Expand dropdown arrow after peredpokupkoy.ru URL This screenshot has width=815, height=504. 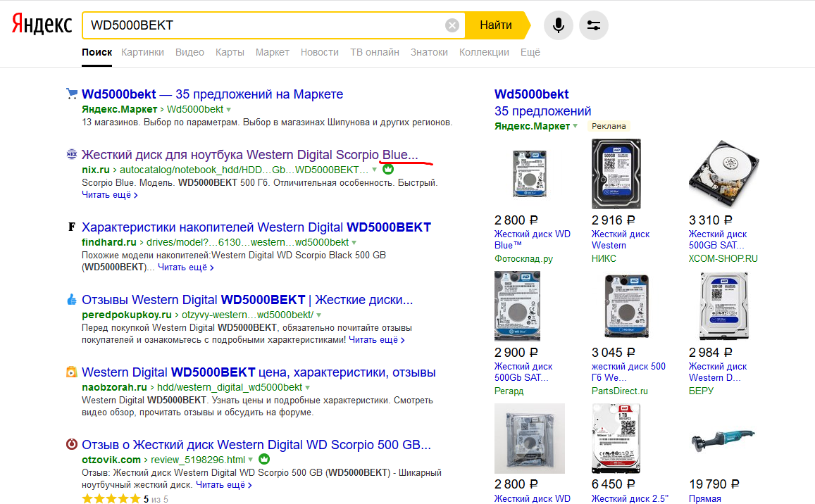click(318, 315)
